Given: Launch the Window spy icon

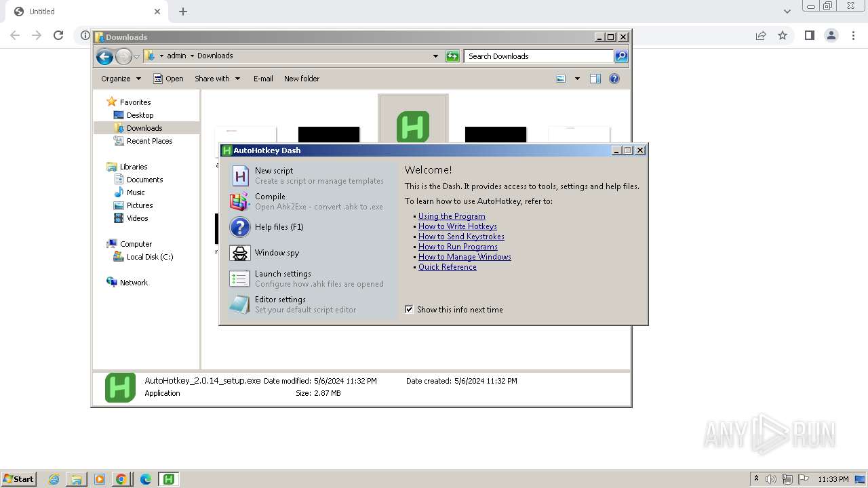Looking at the screenshot, I should pyautogui.click(x=239, y=253).
